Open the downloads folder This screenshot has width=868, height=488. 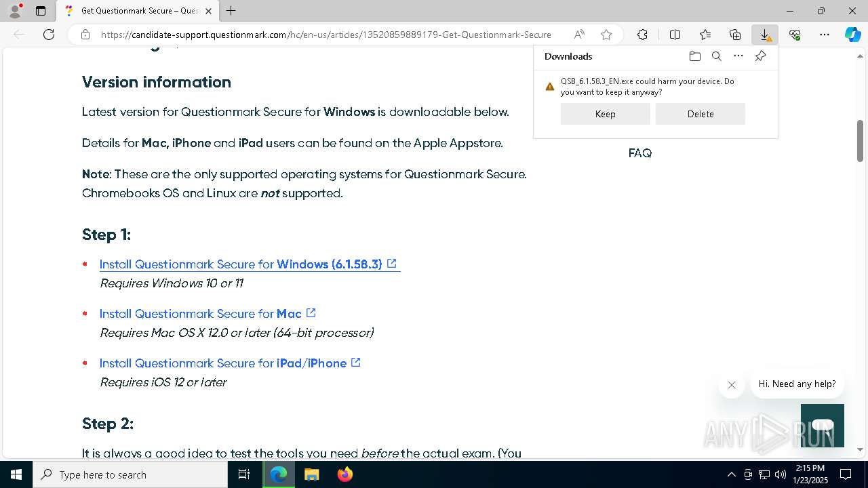695,56
